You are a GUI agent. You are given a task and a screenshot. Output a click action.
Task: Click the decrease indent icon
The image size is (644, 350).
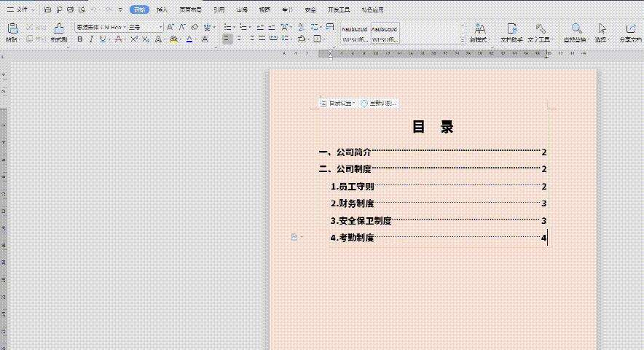[260, 28]
